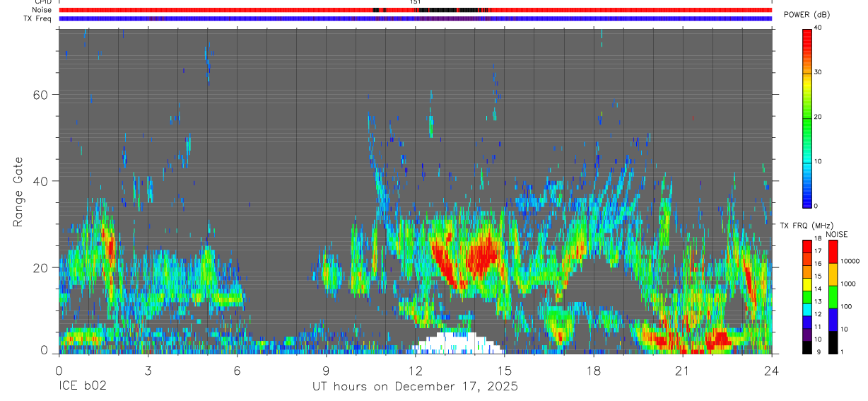
Task: Click the Noise strip row label
Action: click(41, 10)
